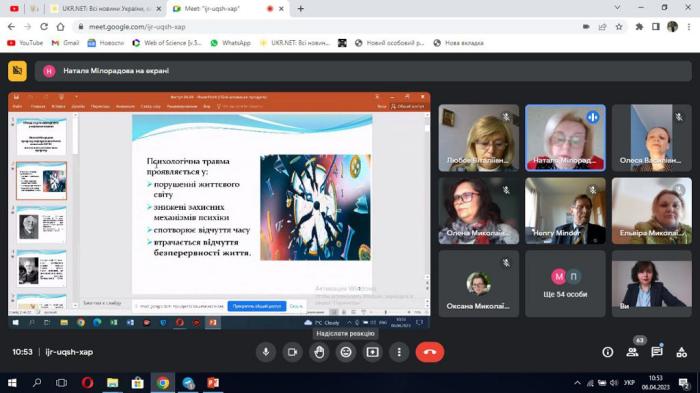Toggle the microphone in Meet controls
The image size is (700, 393).
266,352
